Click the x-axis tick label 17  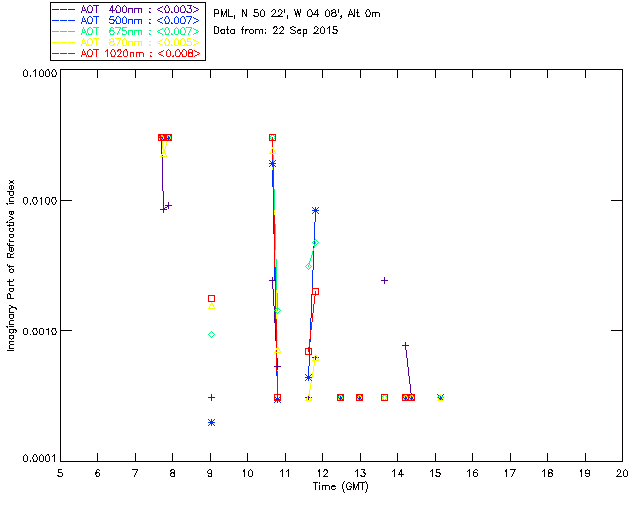tap(510, 473)
